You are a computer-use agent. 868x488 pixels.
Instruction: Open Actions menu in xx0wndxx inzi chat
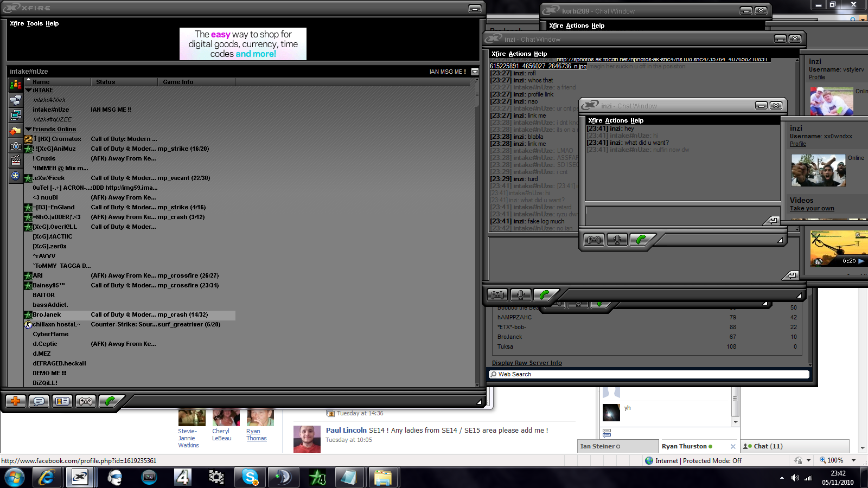point(616,120)
